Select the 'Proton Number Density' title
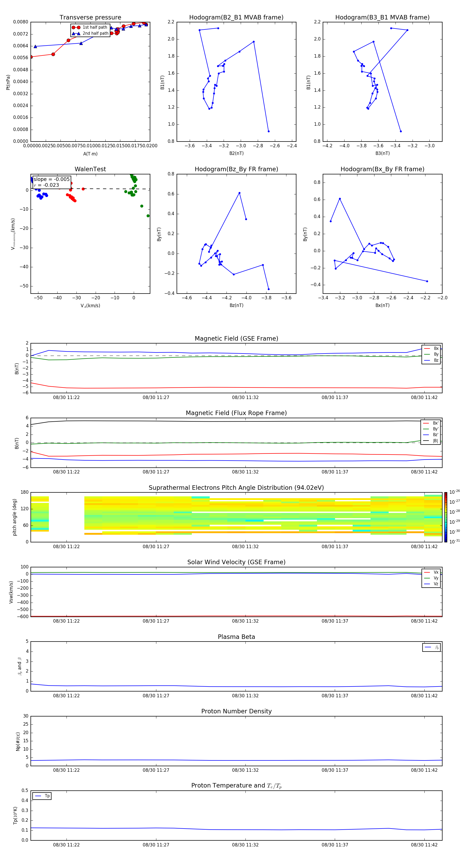Image resolution: width=473 pixels, height=868 pixels. pos(236,711)
